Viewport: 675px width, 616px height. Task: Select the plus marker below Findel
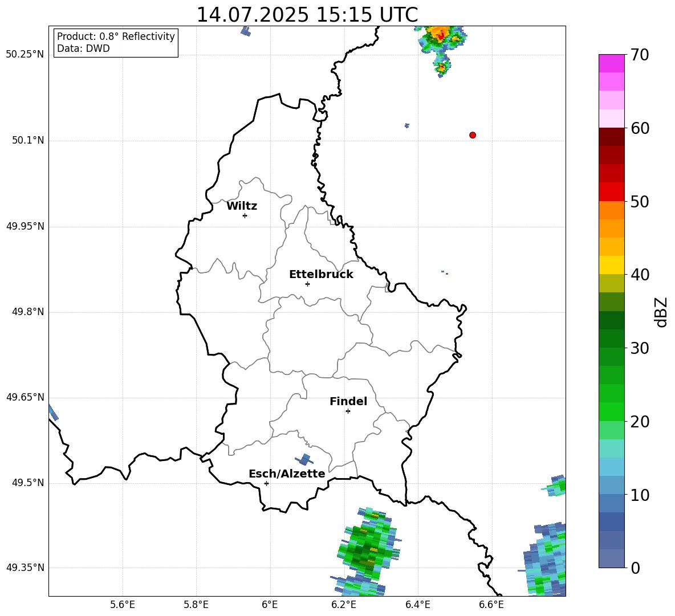348,411
